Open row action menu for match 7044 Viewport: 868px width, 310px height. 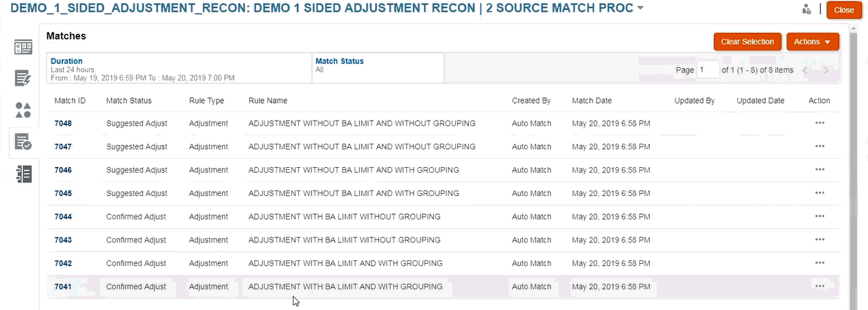tap(820, 217)
